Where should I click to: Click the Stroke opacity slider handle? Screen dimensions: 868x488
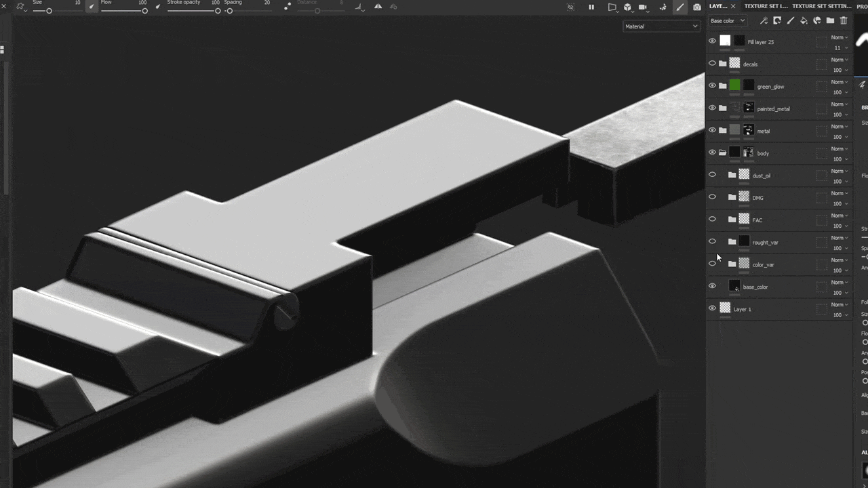(x=218, y=11)
